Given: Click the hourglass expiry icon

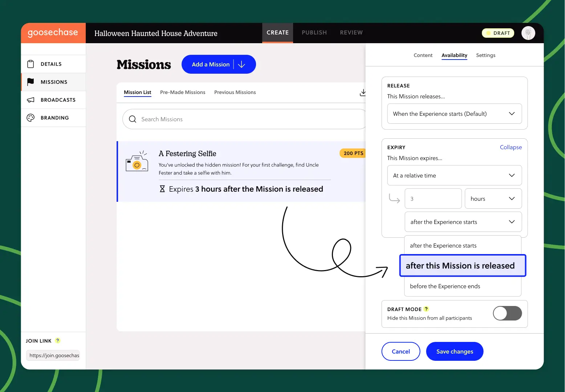Looking at the screenshot, I should click(162, 189).
